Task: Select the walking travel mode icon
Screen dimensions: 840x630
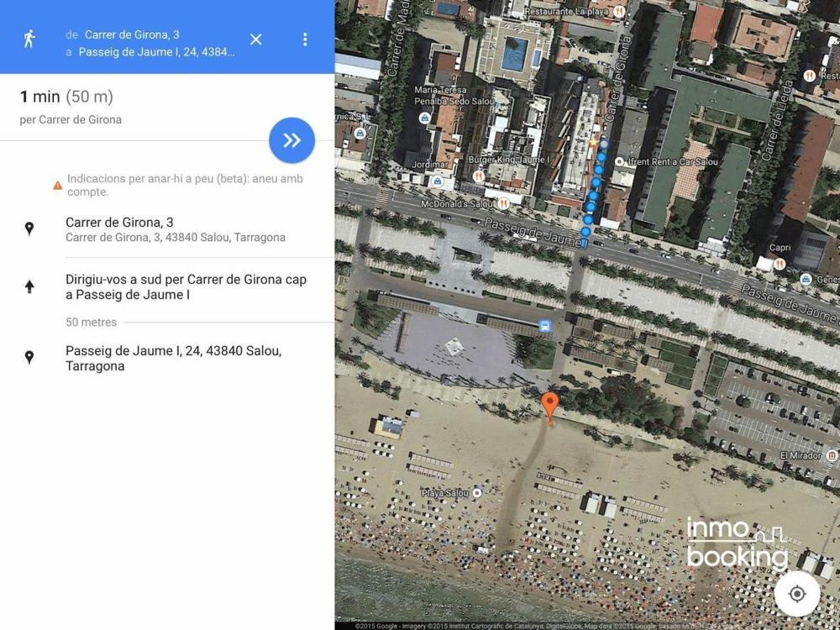Action: coord(29,39)
